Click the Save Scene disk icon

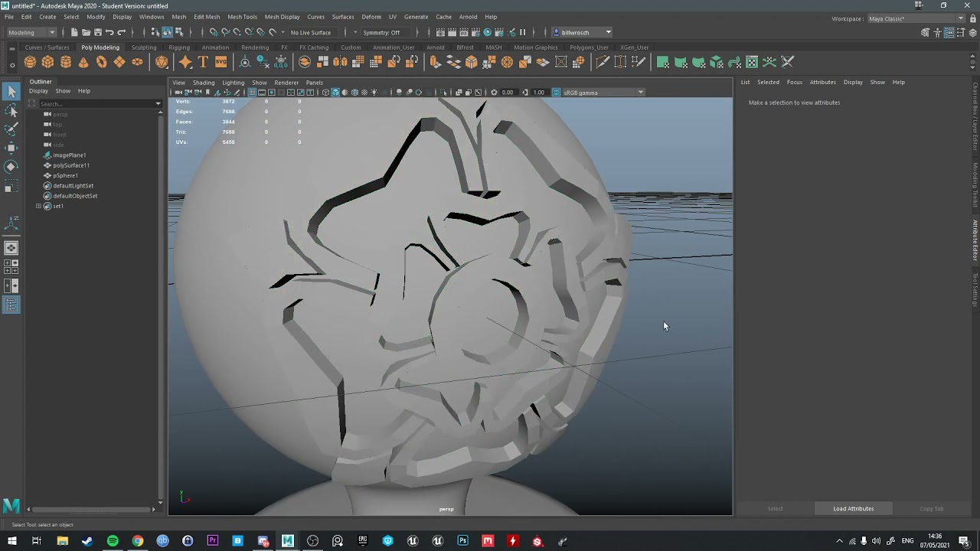[x=97, y=32]
